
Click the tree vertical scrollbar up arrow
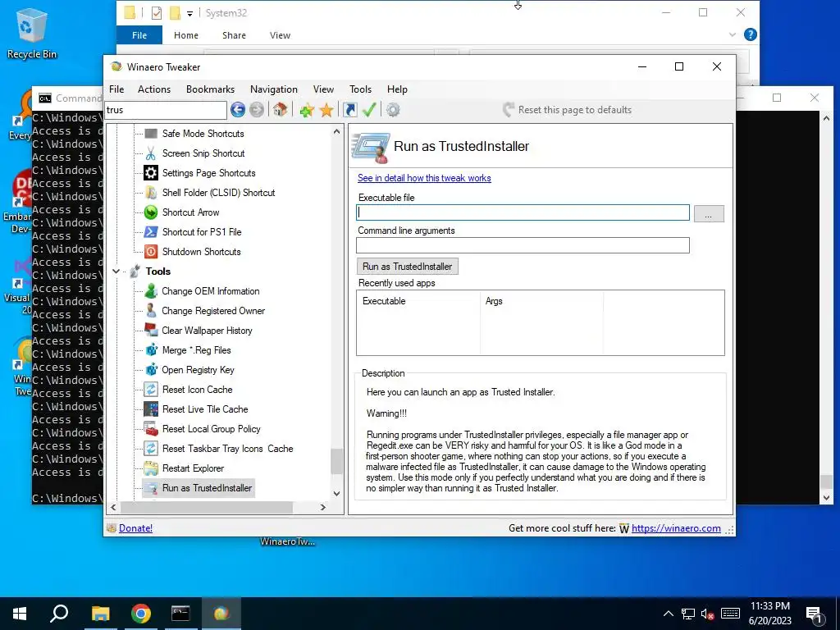tap(336, 131)
